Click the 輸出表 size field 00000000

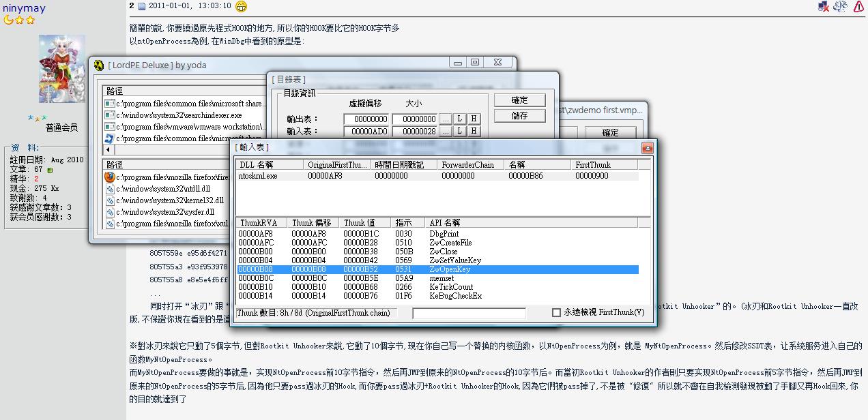click(x=415, y=119)
